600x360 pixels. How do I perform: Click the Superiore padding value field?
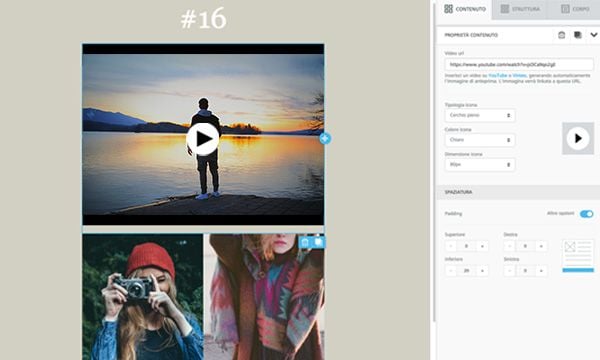[466, 246]
